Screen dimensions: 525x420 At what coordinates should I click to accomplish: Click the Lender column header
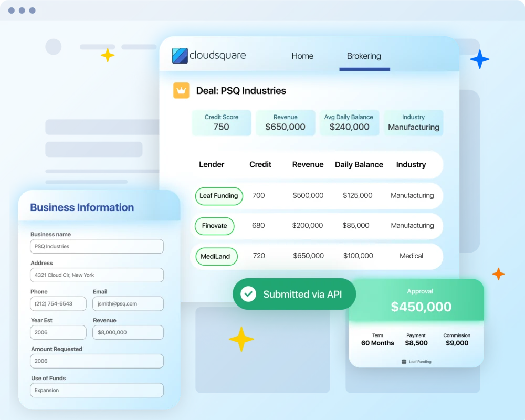point(212,164)
